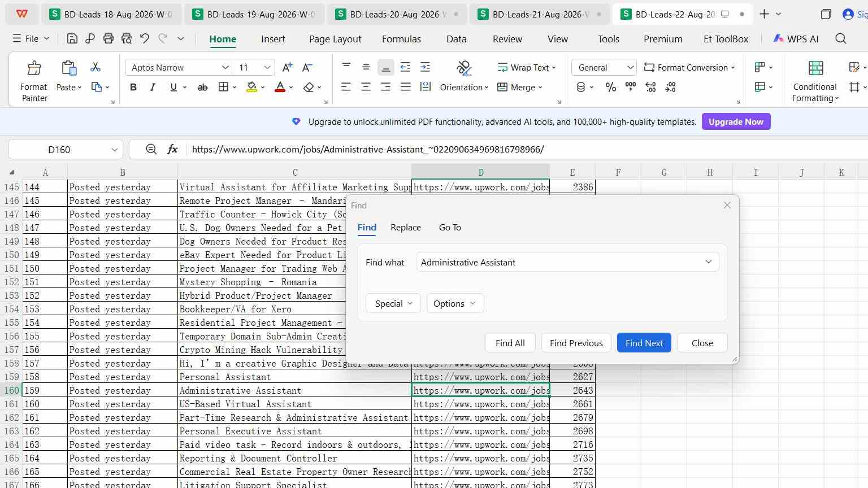Screen dimensions: 868x488
Task: Click the percent style icon
Action: [610, 87]
